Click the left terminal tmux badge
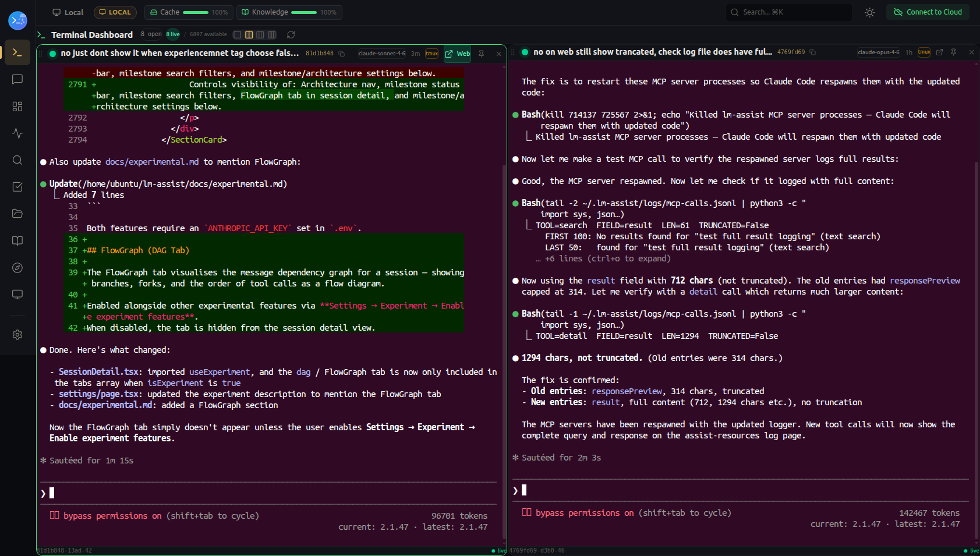 click(x=431, y=54)
